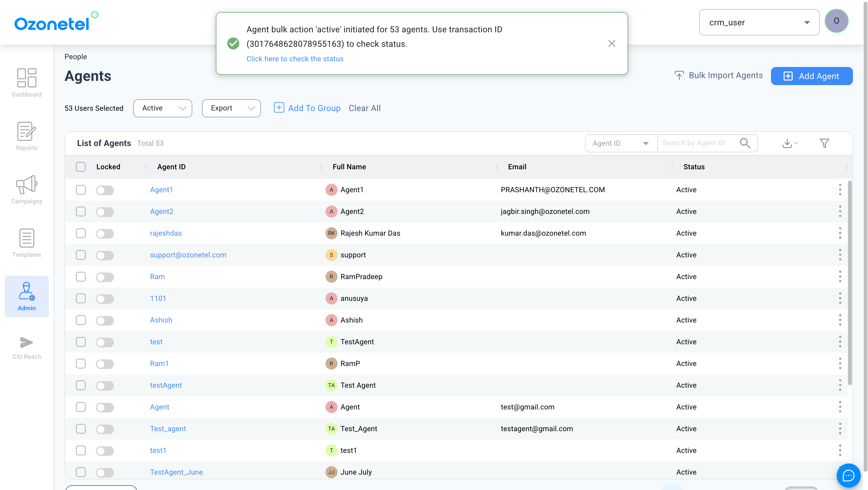This screenshot has width=868, height=490.
Task: Open Agent2 row three-dot menu
Action: click(840, 212)
